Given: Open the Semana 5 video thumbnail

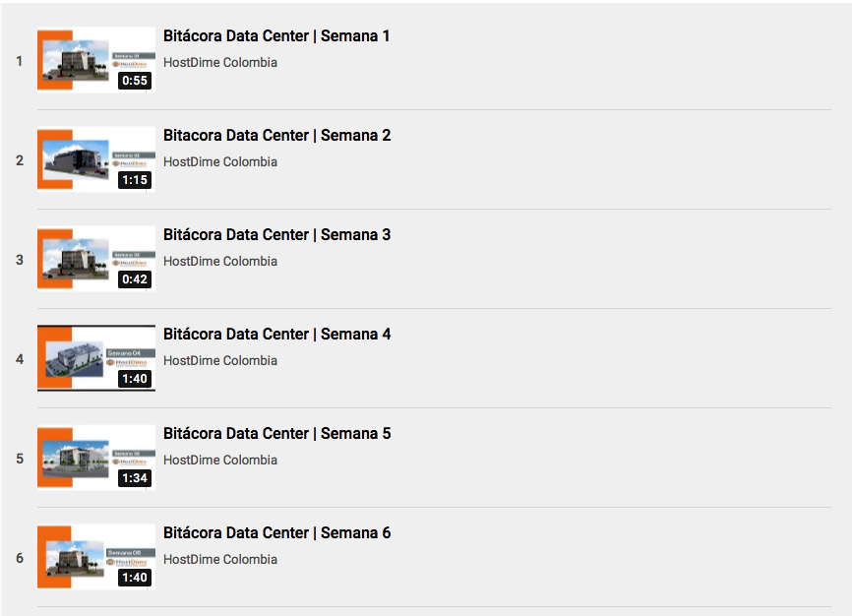Looking at the screenshot, I should coord(96,458).
